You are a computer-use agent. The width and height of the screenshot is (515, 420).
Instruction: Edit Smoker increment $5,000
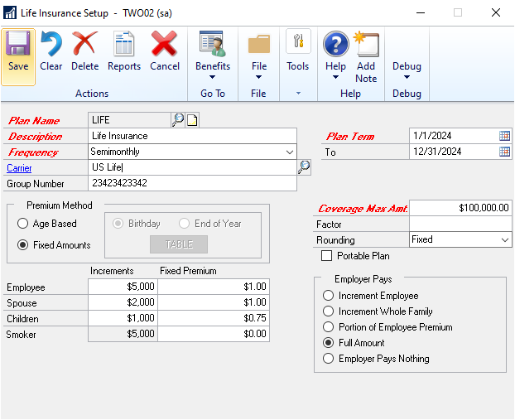click(x=123, y=334)
